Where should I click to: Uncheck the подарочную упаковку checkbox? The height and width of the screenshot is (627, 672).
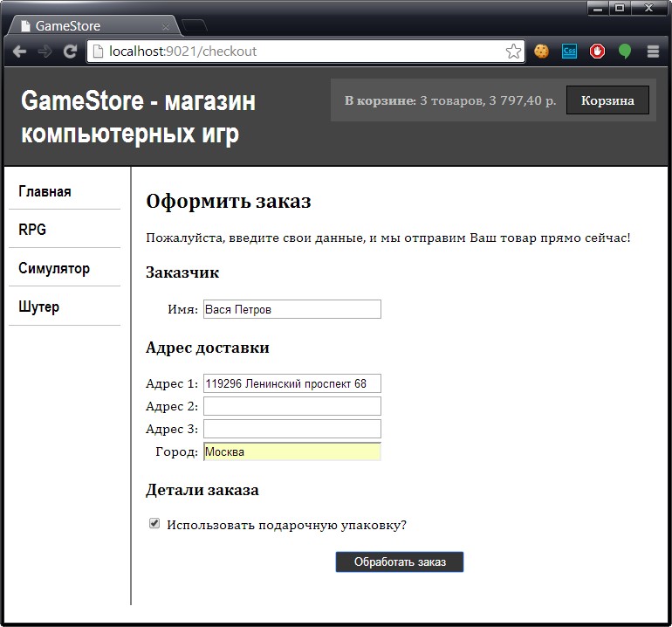point(154,524)
